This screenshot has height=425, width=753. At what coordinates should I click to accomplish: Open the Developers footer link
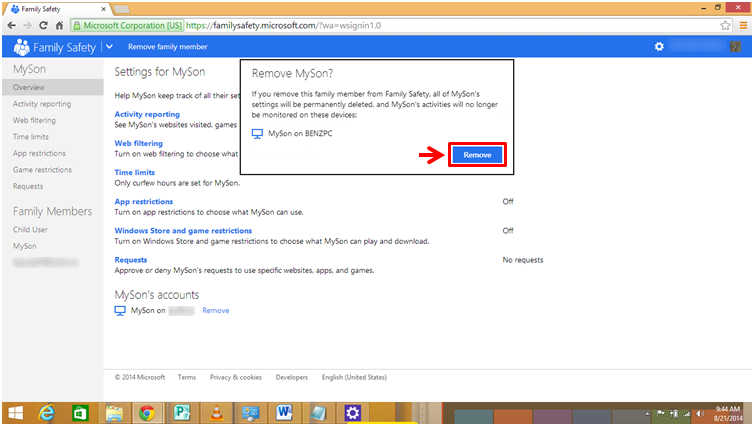point(291,377)
